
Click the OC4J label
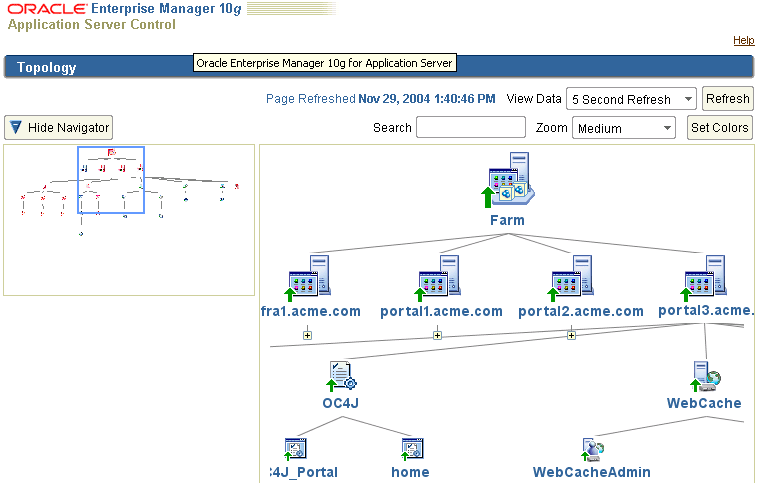click(x=341, y=403)
